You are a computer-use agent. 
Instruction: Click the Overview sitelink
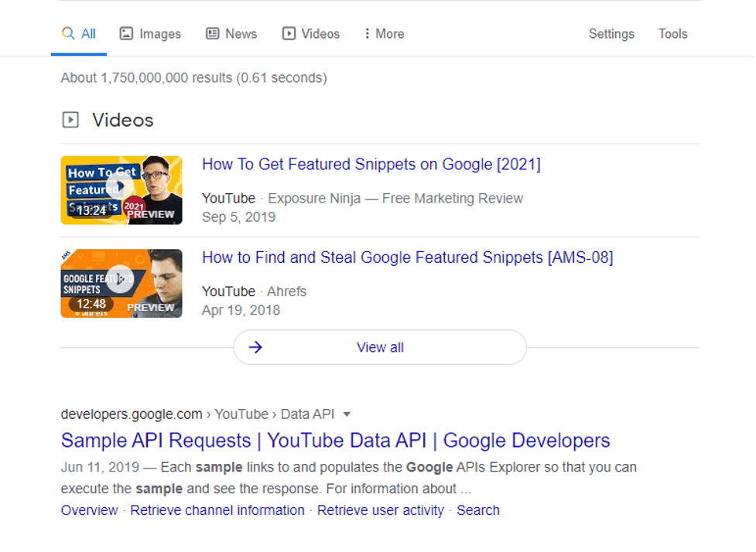click(x=89, y=510)
